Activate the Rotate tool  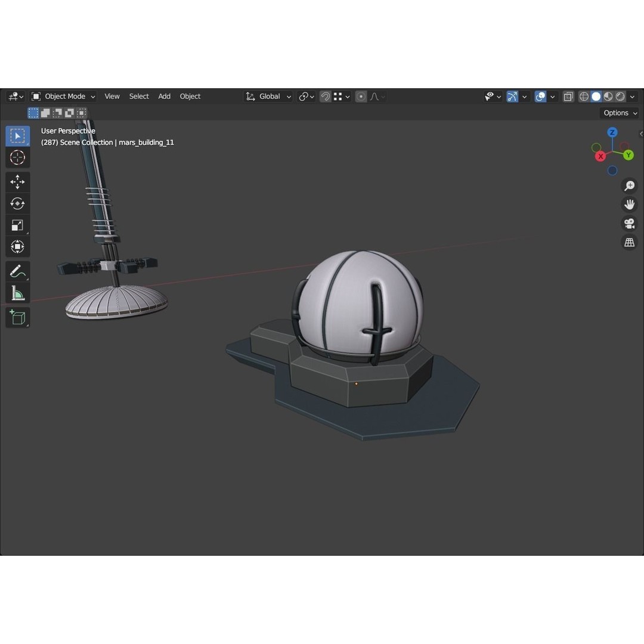pyautogui.click(x=17, y=203)
